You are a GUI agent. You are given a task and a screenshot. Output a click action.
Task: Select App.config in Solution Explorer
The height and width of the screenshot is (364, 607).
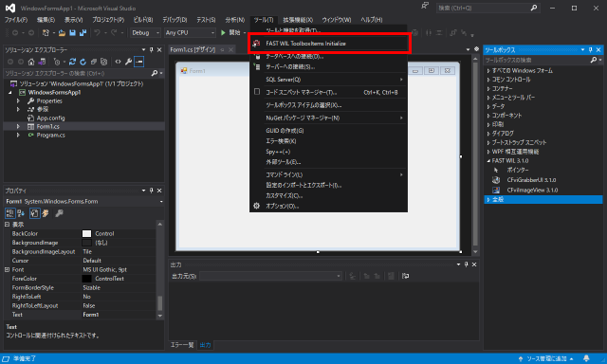tap(50, 118)
